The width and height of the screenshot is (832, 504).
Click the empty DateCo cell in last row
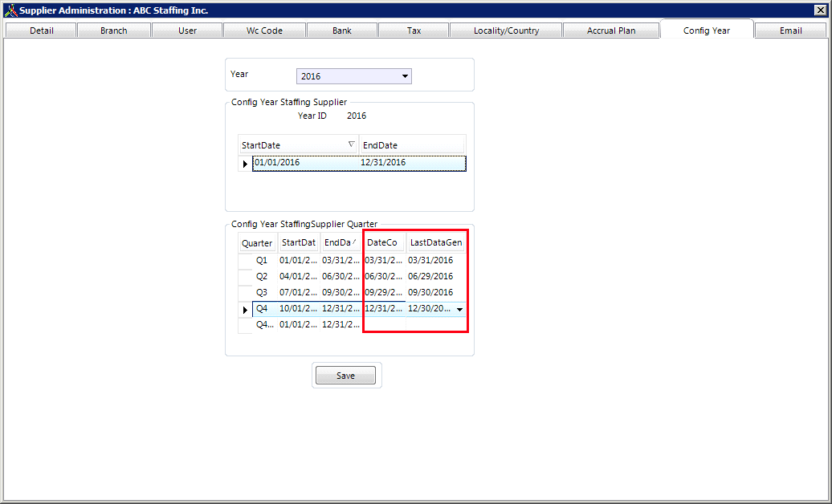[384, 324]
